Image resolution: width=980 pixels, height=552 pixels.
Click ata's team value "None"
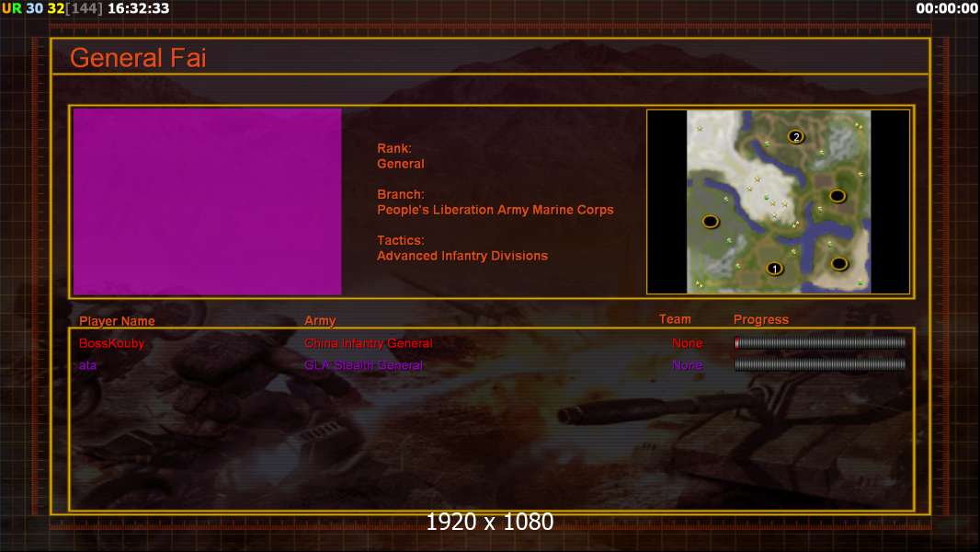(688, 365)
